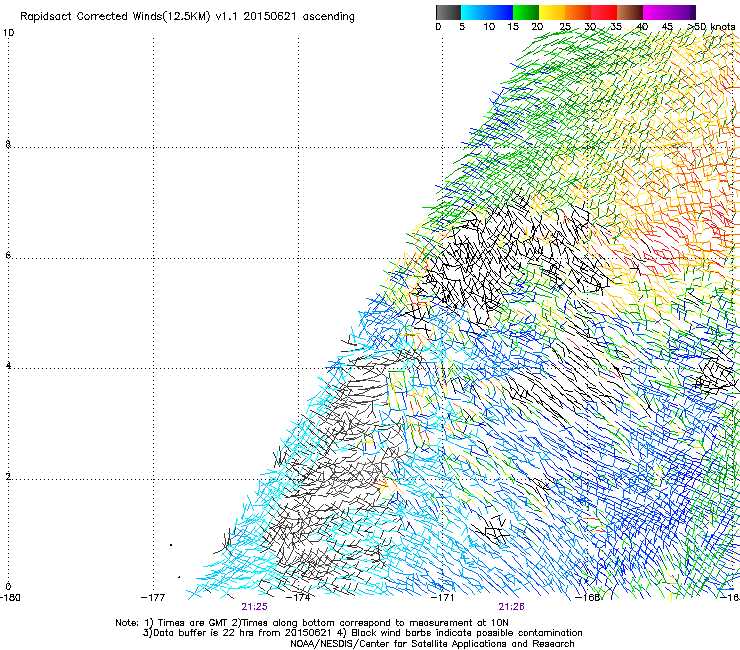
Task: Click the longitude '-174' axis label
Action: (x=299, y=598)
